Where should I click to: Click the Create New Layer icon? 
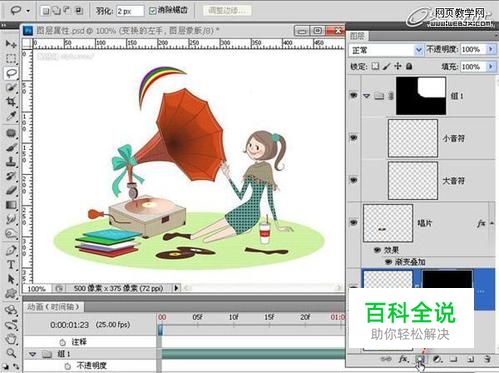pos(471,359)
